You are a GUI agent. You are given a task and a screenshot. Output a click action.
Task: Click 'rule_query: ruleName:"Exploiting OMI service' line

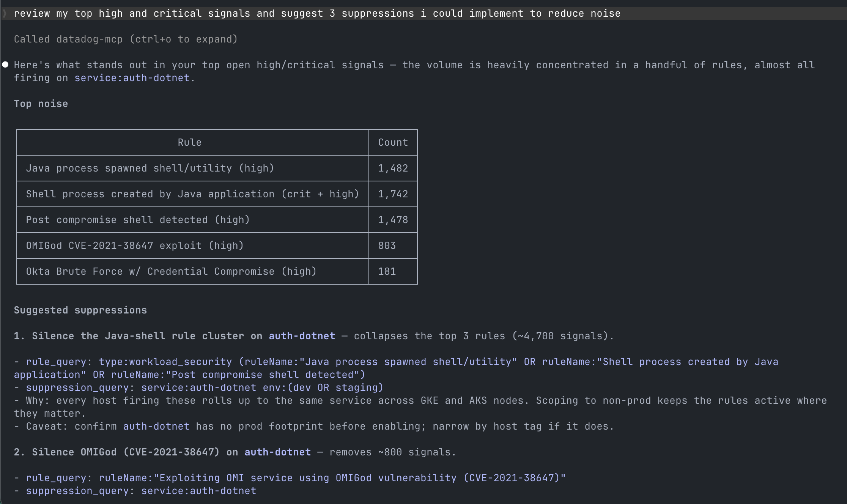[290, 478]
